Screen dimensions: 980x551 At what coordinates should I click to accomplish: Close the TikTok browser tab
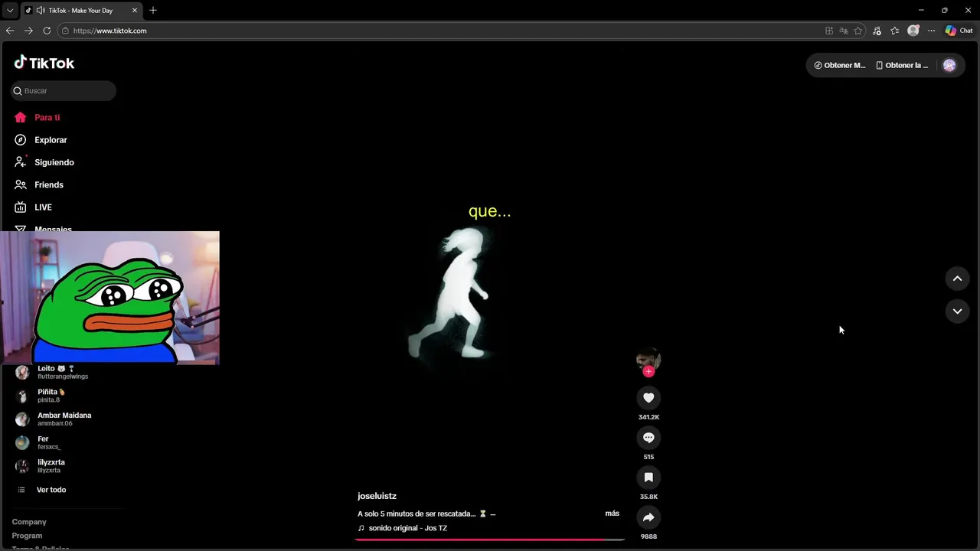135,11
